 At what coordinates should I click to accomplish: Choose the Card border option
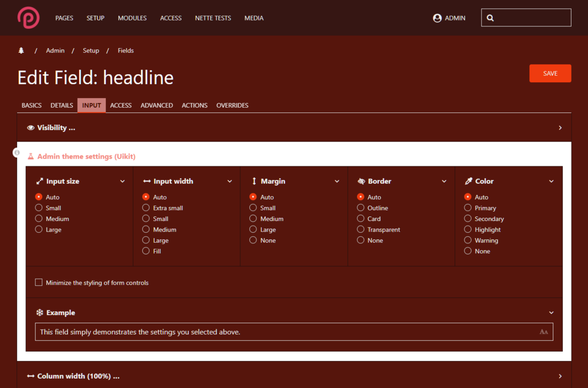360,219
